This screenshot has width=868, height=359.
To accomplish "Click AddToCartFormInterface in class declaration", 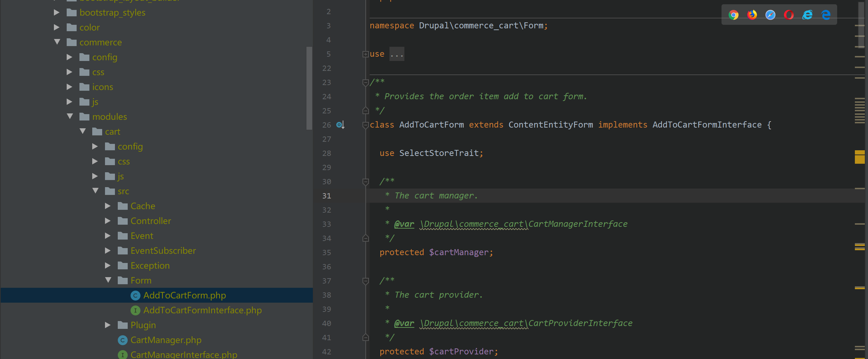I will [x=707, y=125].
